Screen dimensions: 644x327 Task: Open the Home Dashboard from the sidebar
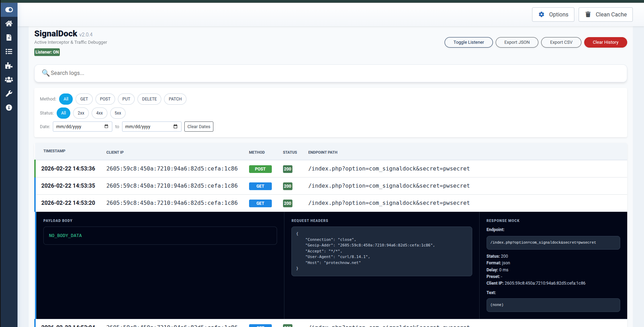[9, 23]
